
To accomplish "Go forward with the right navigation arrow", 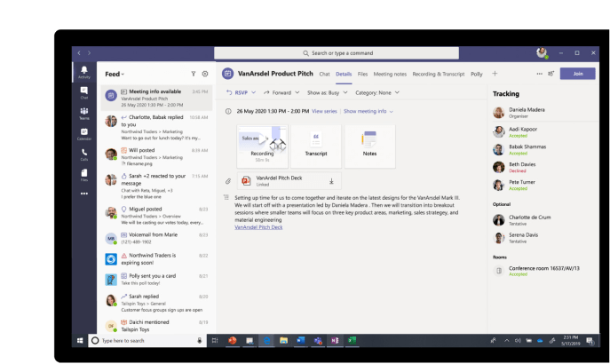I will pos(89,53).
